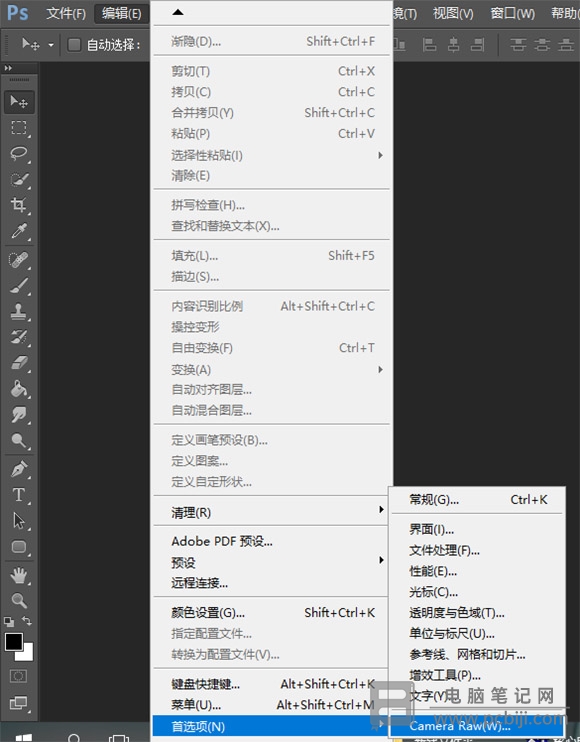The height and width of the screenshot is (742, 580).
Task: Select the Eraser tool
Action: point(19,362)
